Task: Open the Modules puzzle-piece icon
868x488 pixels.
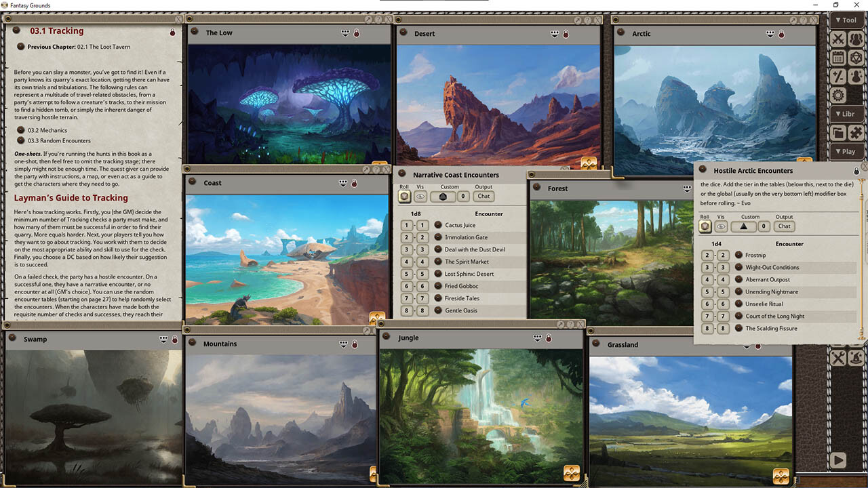Action: tap(856, 133)
